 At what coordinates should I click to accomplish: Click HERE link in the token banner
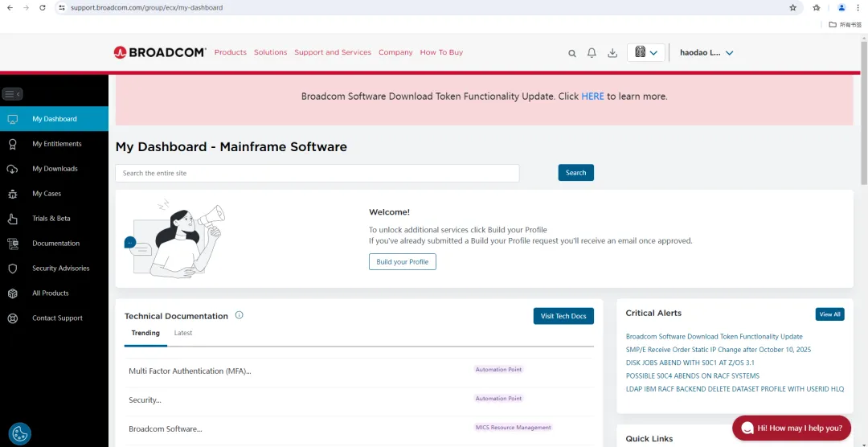pyautogui.click(x=592, y=96)
